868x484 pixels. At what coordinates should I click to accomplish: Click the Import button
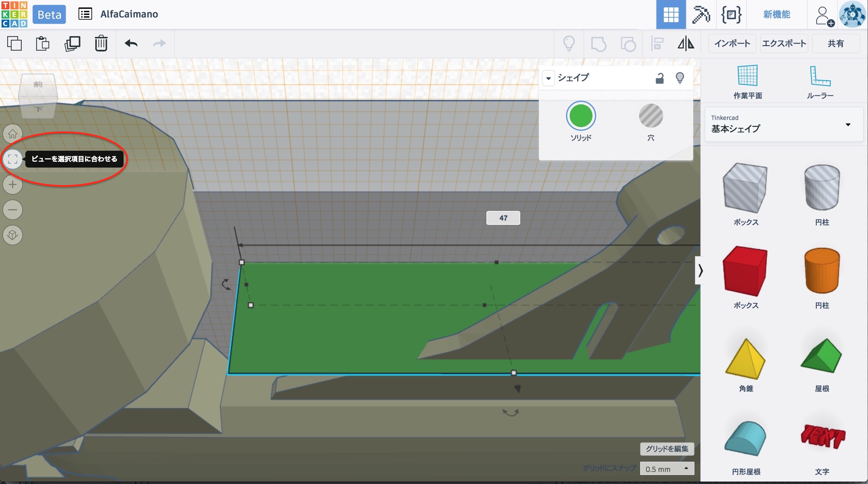click(x=732, y=43)
